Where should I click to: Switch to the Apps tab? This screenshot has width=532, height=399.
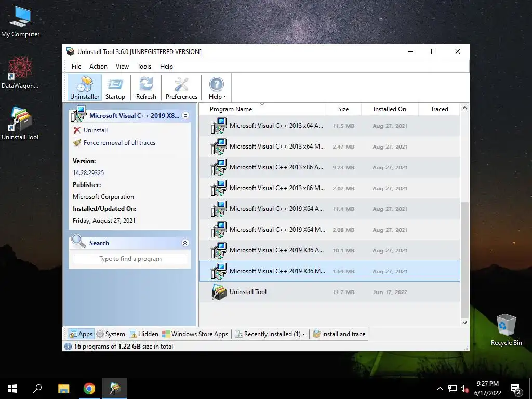(x=81, y=334)
